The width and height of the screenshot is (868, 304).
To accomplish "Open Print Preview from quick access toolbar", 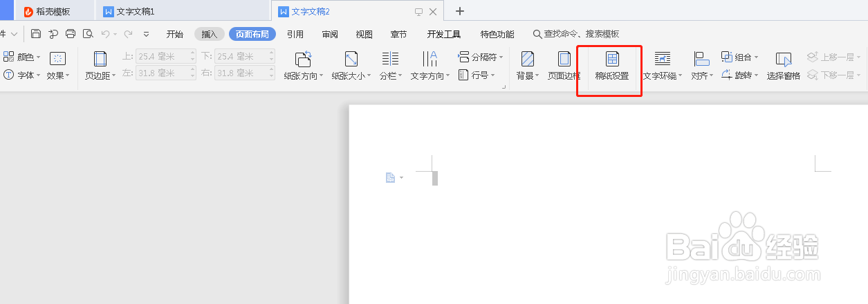I will pos(88,34).
